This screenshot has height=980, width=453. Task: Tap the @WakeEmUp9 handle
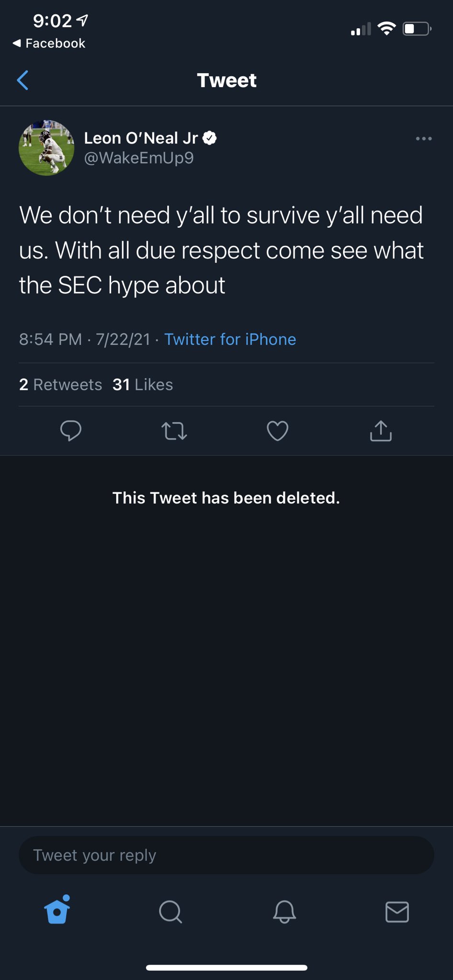pyautogui.click(x=139, y=158)
